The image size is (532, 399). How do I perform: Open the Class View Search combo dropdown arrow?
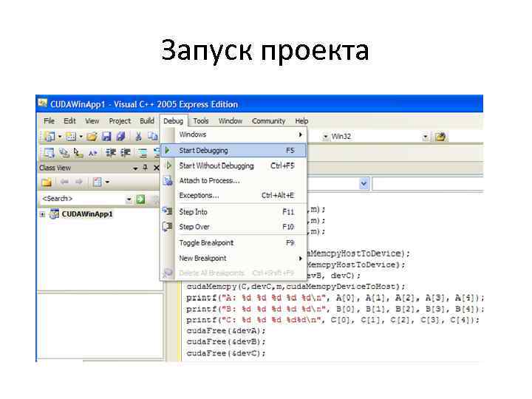[x=129, y=199]
